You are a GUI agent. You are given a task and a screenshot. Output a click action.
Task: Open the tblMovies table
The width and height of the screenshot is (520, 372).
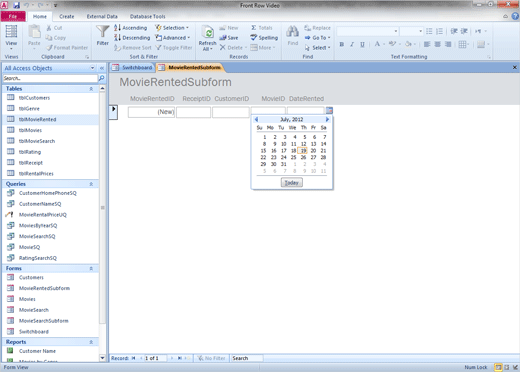point(30,130)
